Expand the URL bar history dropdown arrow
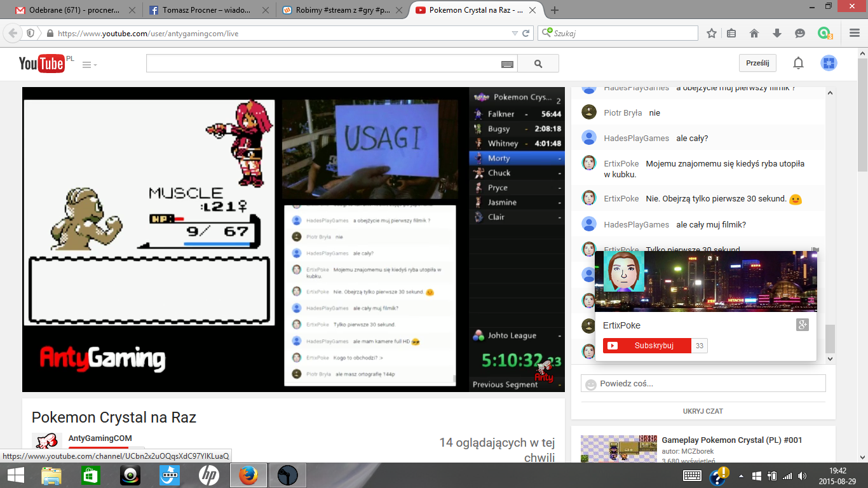 [515, 33]
